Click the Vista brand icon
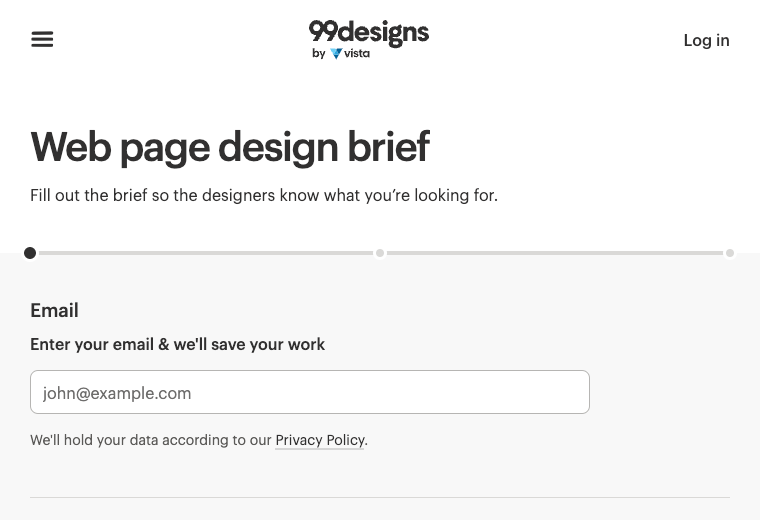 point(336,54)
